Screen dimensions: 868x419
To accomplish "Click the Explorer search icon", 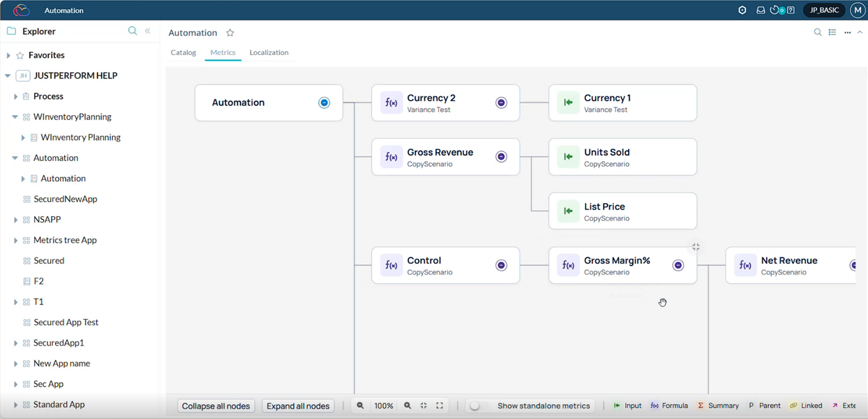I will click(x=132, y=31).
